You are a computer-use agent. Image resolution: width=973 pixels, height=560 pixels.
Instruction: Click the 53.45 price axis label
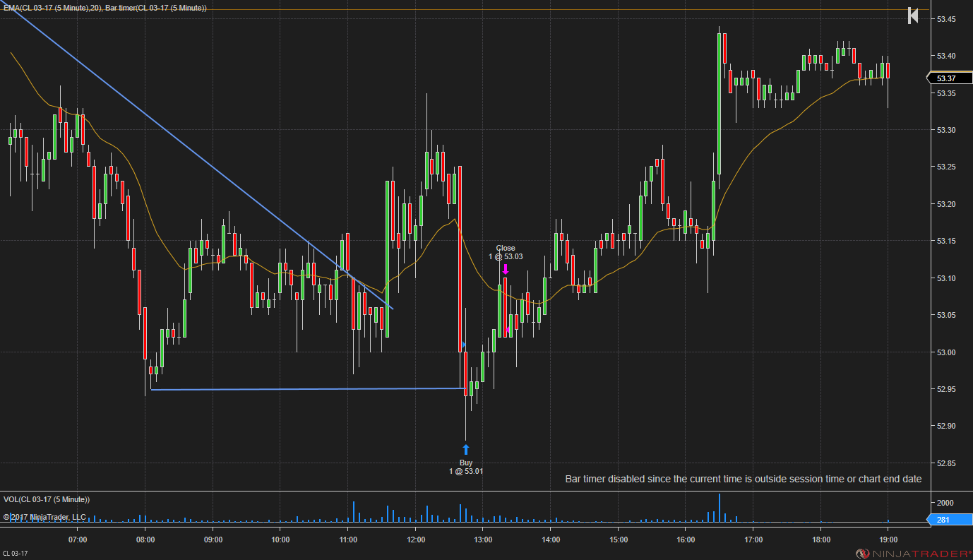click(945, 19)
